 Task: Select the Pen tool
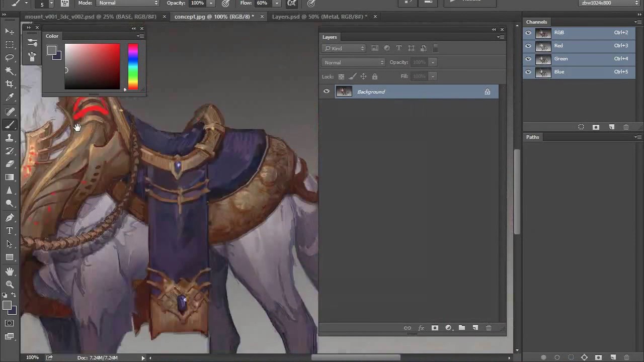click(x=10, y=218)
